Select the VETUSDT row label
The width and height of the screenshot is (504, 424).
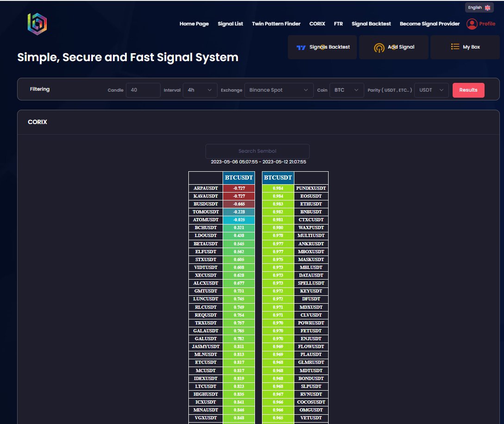(311, 418)
